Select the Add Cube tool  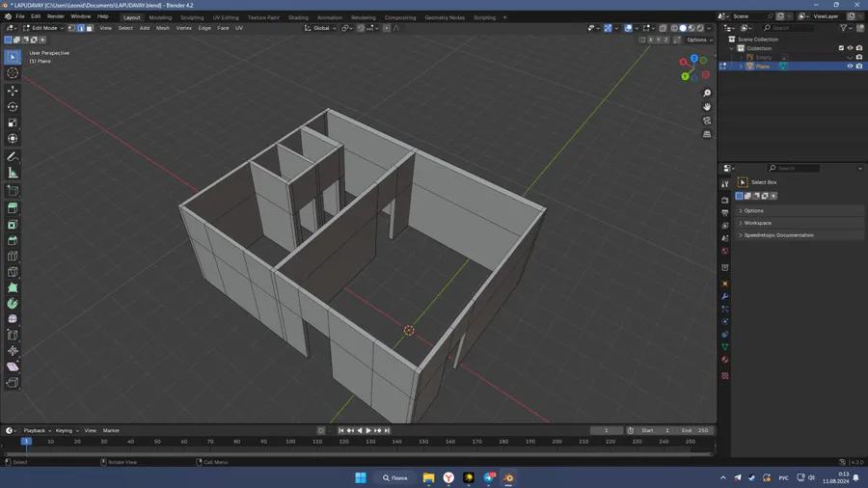coord(13,191)
